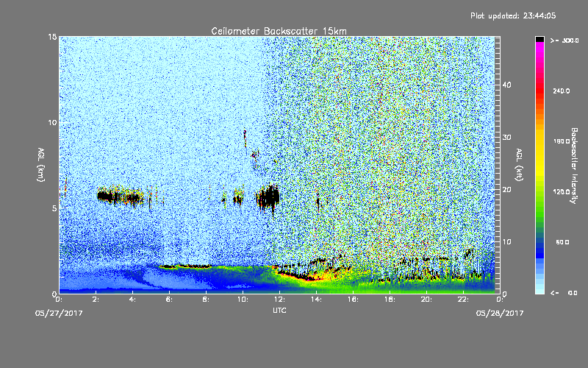Click the dark blue colorbar segment near 60.0
588x368 pixels.
point(539,246)
